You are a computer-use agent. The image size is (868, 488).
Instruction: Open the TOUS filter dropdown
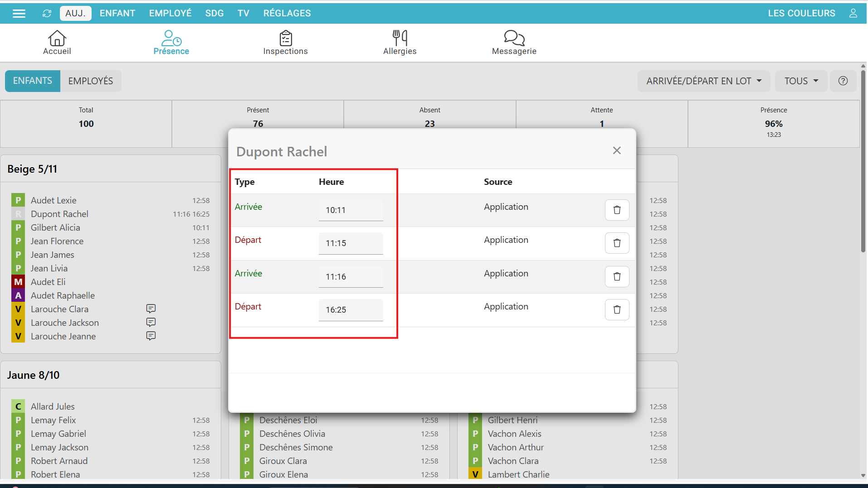[801, 81]
